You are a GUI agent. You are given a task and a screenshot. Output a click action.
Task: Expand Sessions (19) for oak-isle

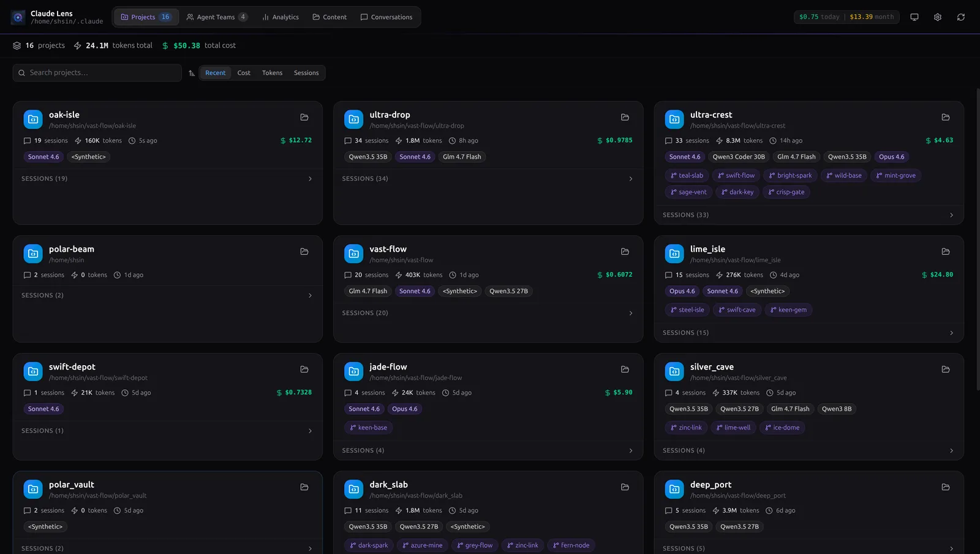coord(167,179)
